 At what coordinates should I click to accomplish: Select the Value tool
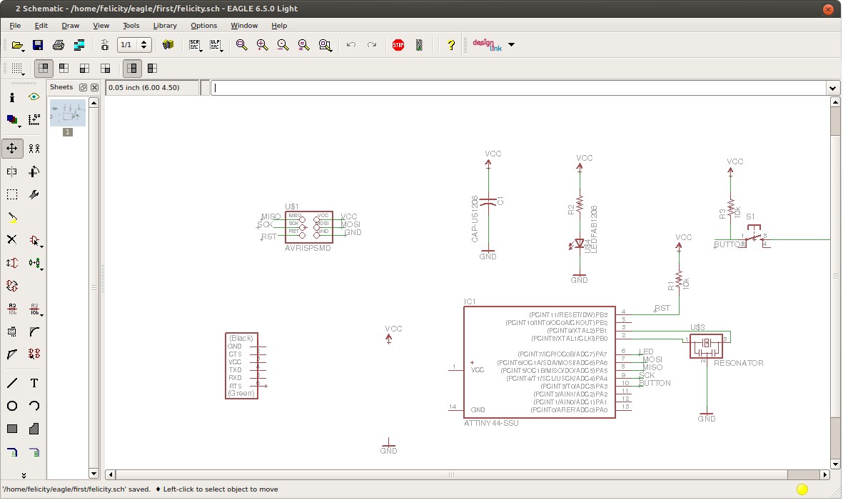coord(34,309)
